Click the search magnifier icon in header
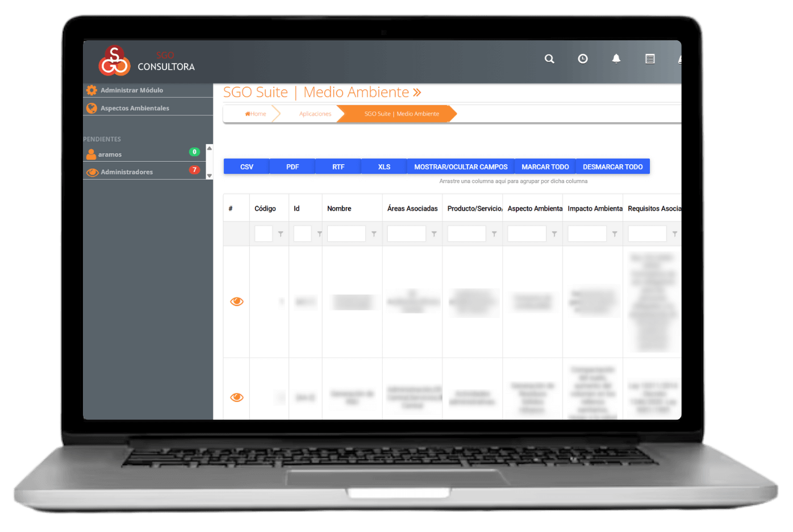The width and height of the screenshot is (793, 532). point(549,59)
